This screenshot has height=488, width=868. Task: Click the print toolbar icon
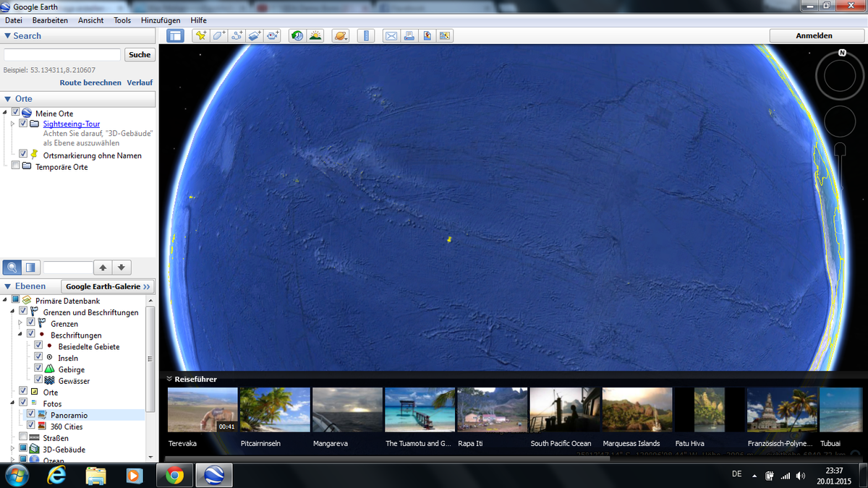(x=409, y=35)
